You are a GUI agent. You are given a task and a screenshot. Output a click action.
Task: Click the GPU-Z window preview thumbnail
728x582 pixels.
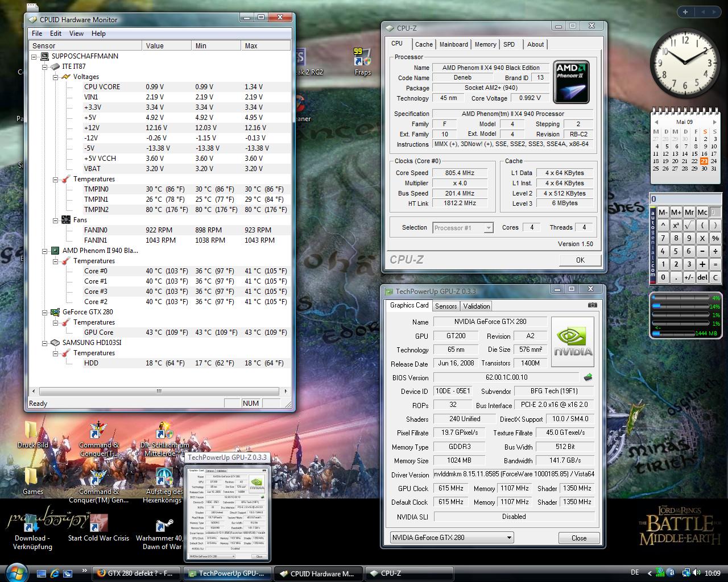pyautogui.click(x=226, y=514)
